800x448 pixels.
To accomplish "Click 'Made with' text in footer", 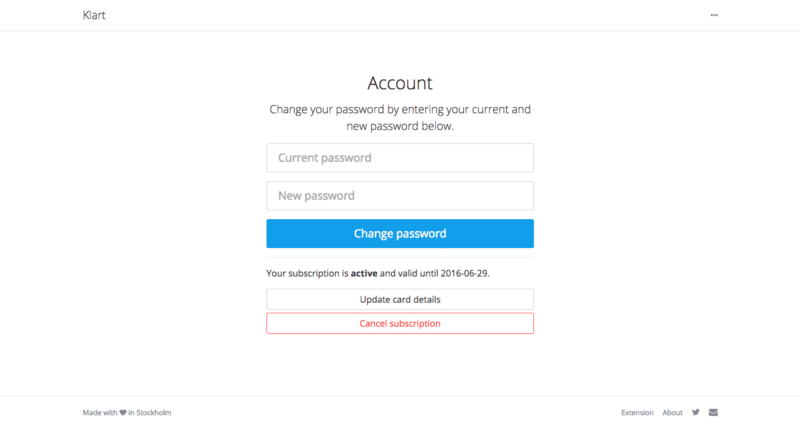I will pyautogui.click(x=100, y=413).
